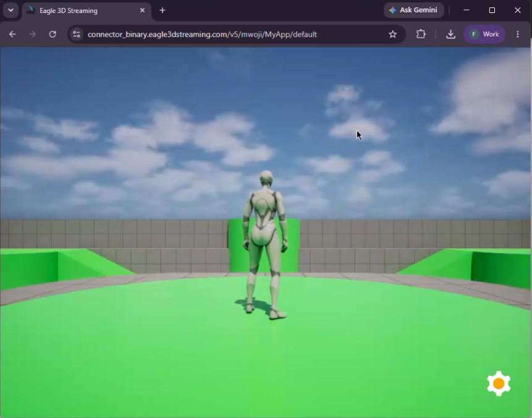Open the Downloads icon
Screen dimensions: 532x418
click(450, 34)
